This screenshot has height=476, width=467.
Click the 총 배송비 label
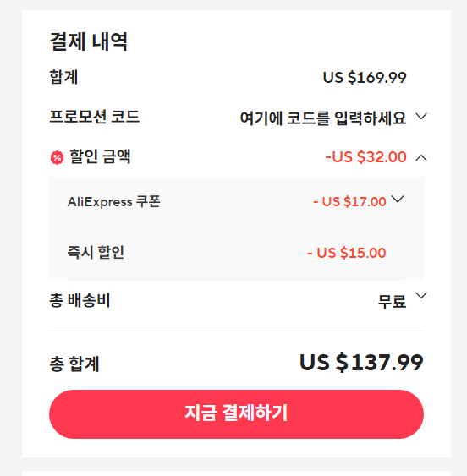point(80,300)
